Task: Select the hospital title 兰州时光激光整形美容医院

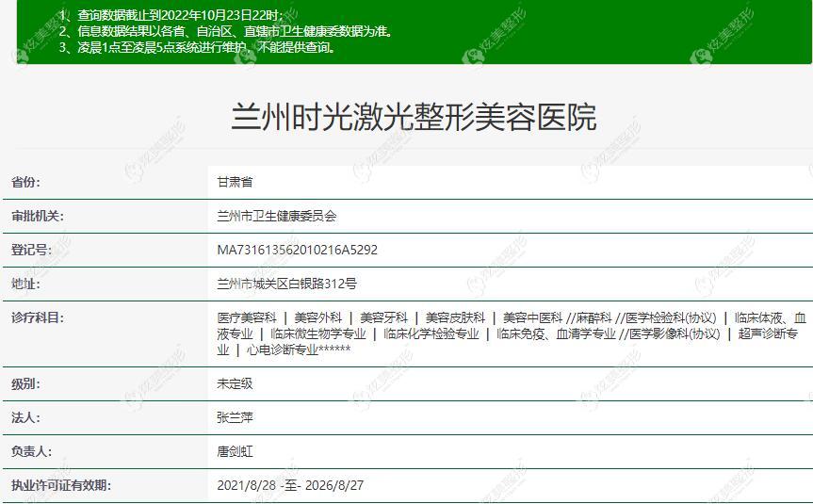Action: (x=414, y=117)
